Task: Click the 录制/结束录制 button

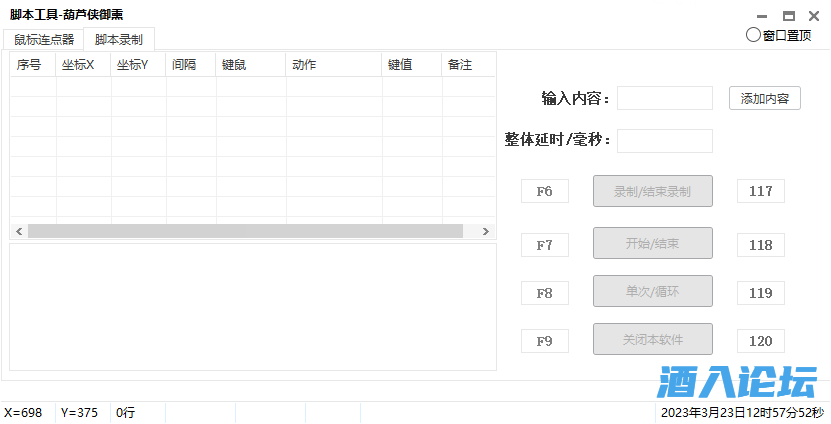Action: click(x=652, y=191)
